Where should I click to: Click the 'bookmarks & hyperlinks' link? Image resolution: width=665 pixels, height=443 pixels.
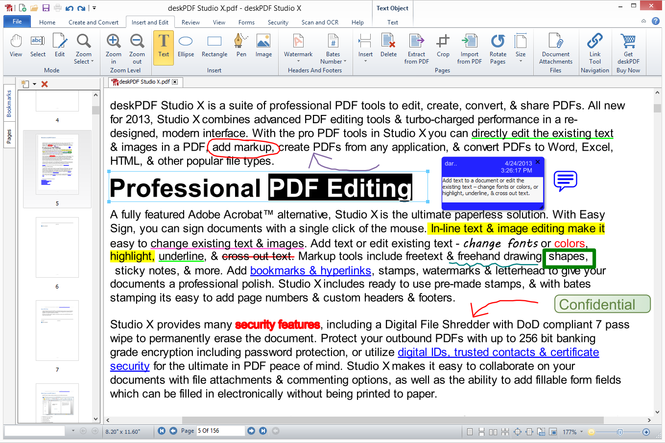tap(310, 270)
